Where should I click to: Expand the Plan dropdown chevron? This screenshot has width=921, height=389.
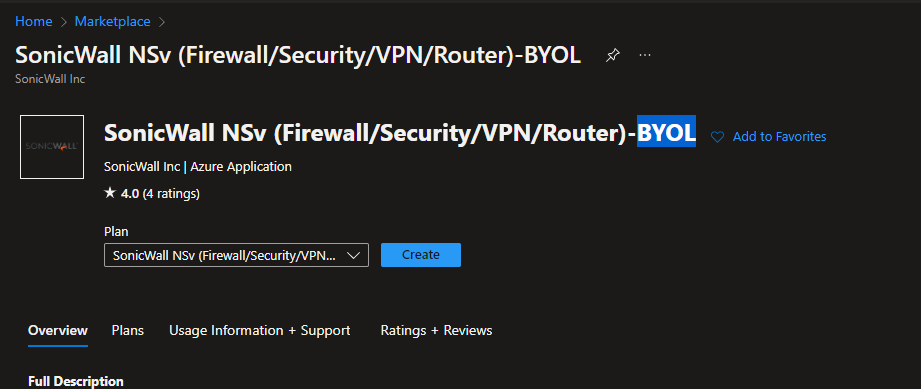354,256
